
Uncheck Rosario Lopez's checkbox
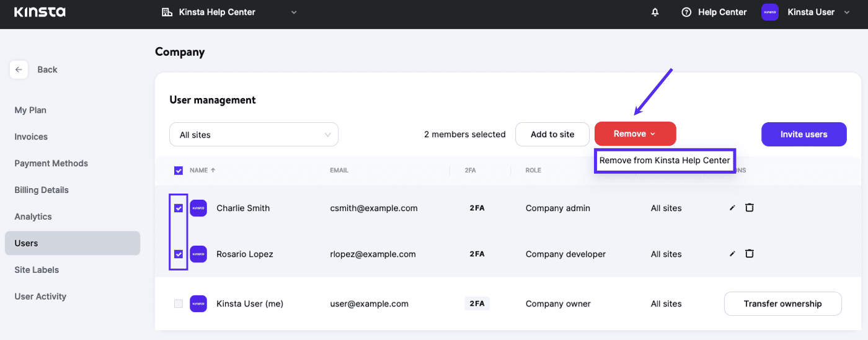point(179,254)
